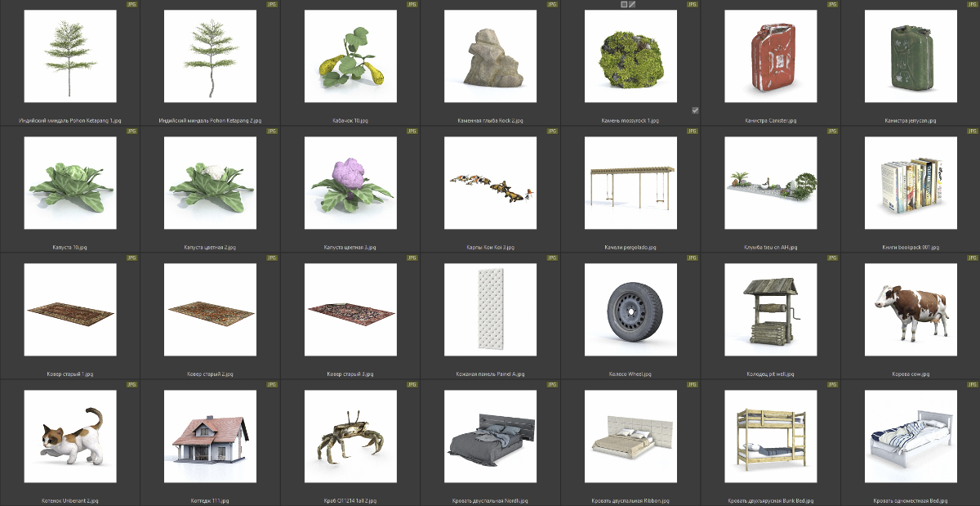The height and width of the screenshot is (506, 980).
Task: Click the square flag icon above mossy rock
Action: tap(624, 4)
